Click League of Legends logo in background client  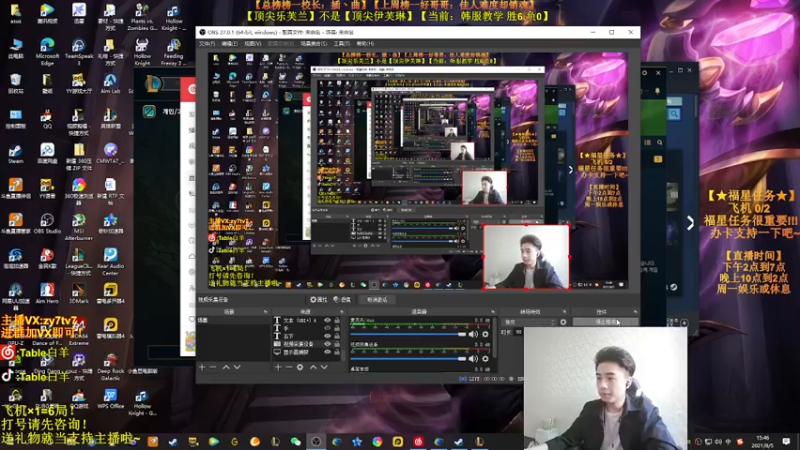tap(153, 84)
